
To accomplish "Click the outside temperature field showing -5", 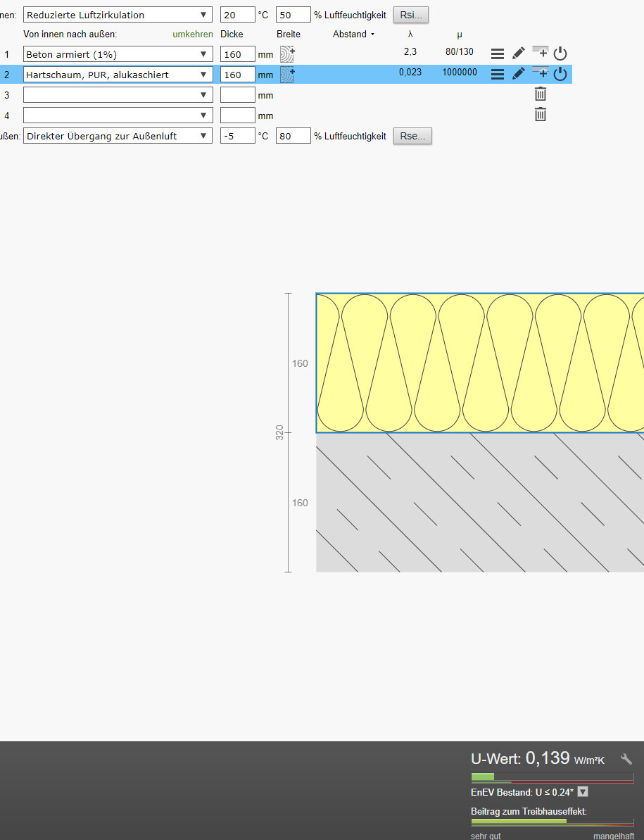I will [237, 136].
